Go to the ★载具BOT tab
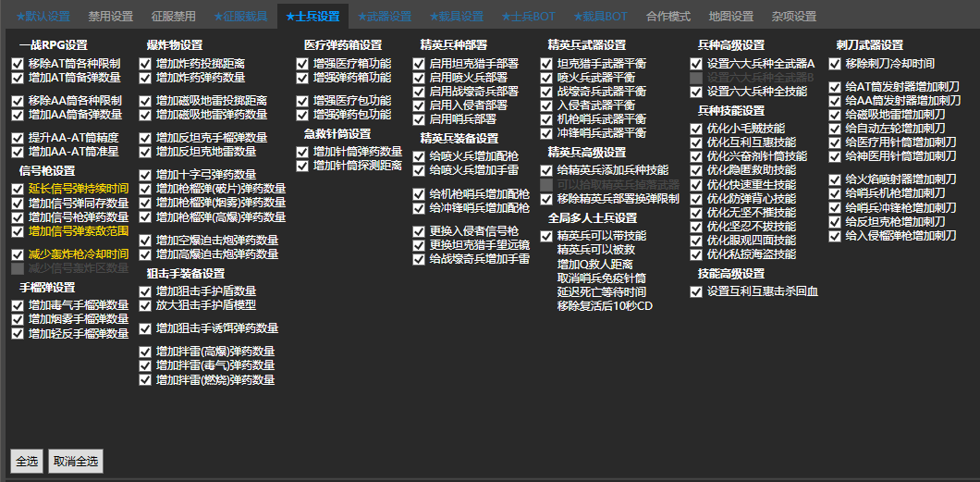Viewport: 980px width, 482px height. pos(600,17)
